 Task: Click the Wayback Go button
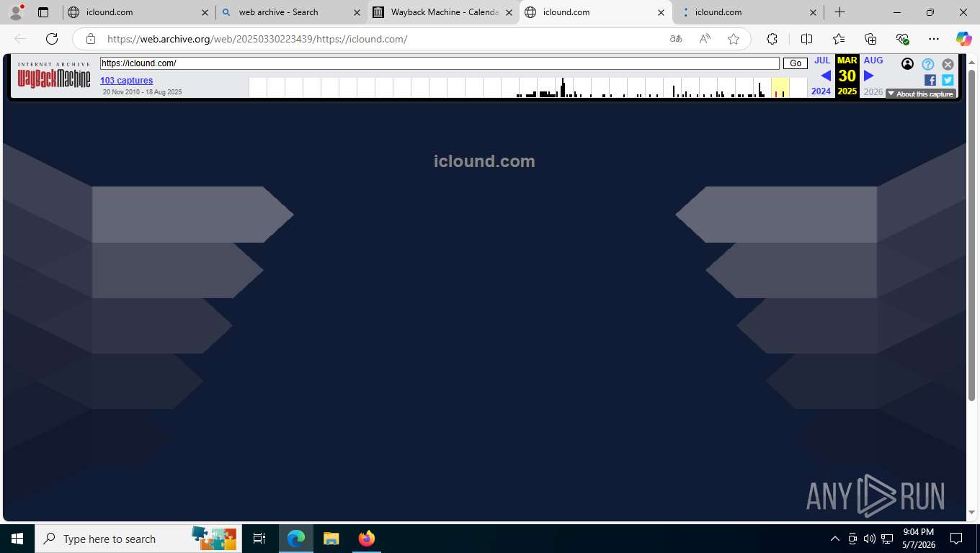pos(796,63)
